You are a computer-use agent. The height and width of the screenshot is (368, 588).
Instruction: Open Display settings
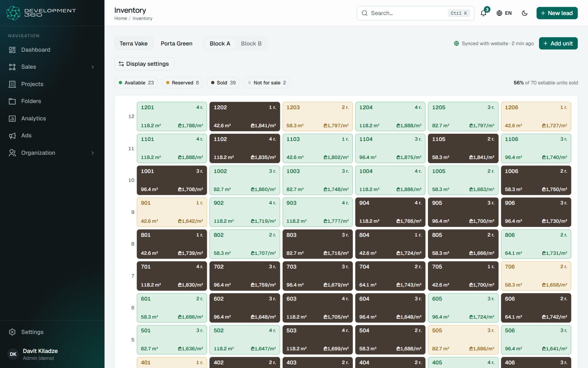click(144, 64)
